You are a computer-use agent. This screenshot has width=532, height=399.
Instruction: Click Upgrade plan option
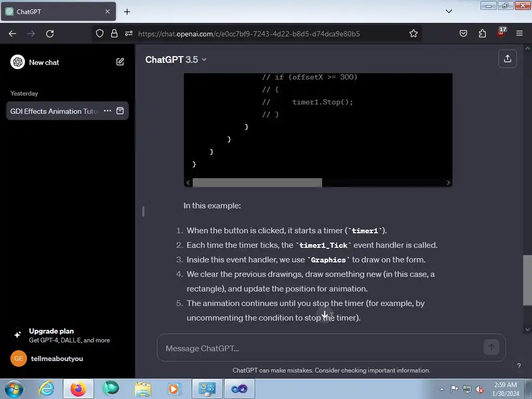point(68,335)
